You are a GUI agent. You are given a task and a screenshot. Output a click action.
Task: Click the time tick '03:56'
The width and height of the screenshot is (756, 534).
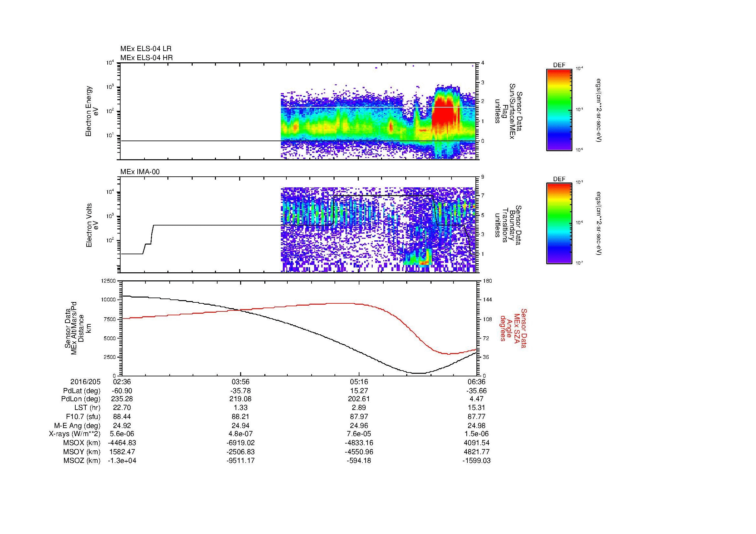click(x=241, y=382)
